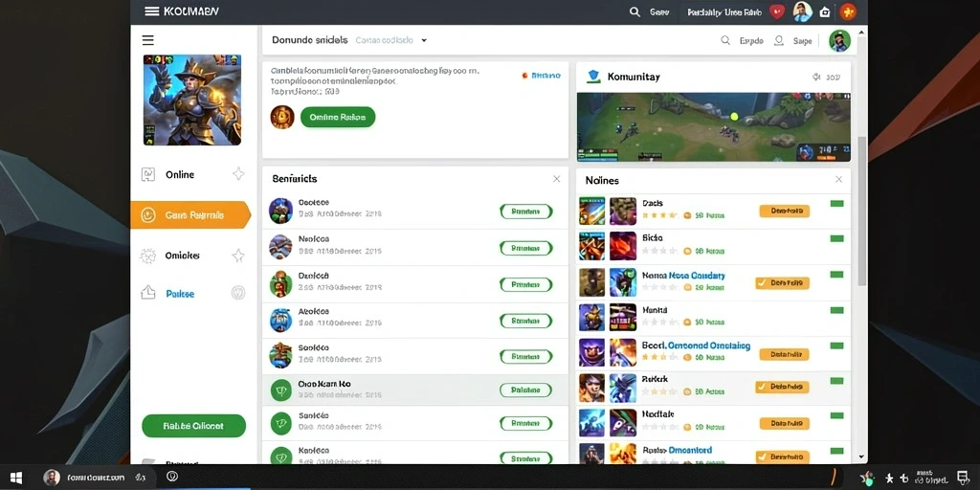This screenshot has height=490, width=980.
Task: Click the red heart shield icon in the top bar
Action: [x=777, y=11]
